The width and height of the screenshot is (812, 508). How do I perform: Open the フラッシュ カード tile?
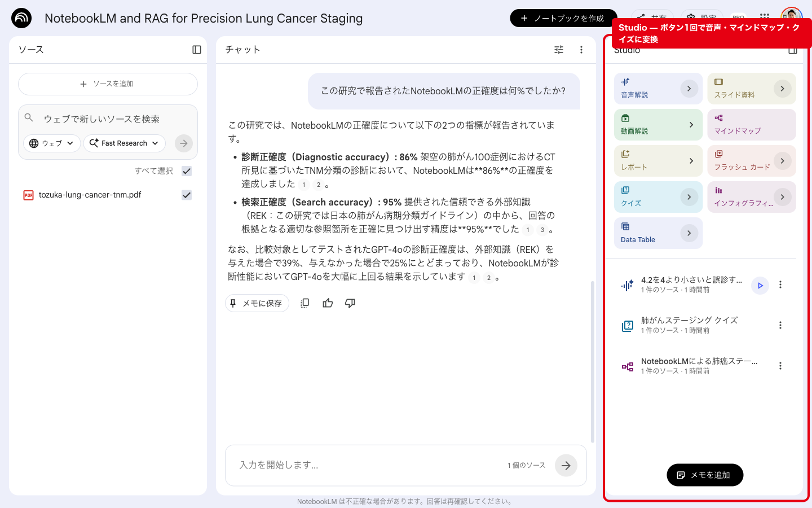coord(752,161)
